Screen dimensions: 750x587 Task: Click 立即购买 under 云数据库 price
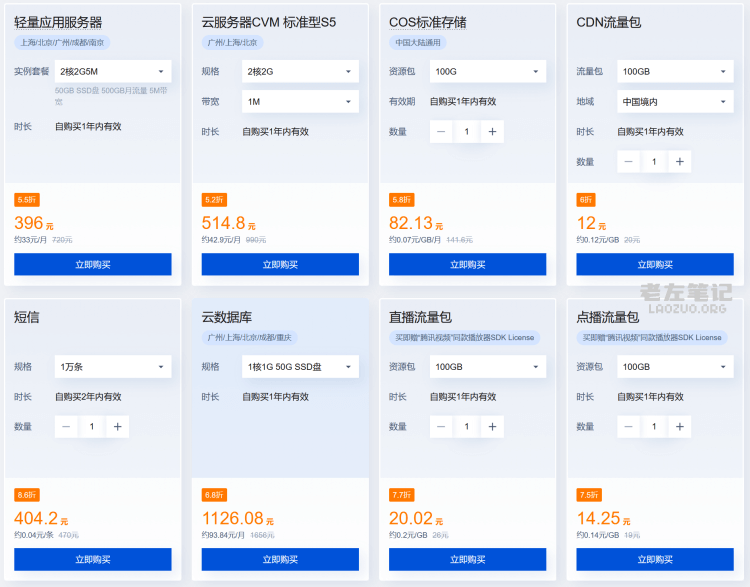click(x=280, y=559)
